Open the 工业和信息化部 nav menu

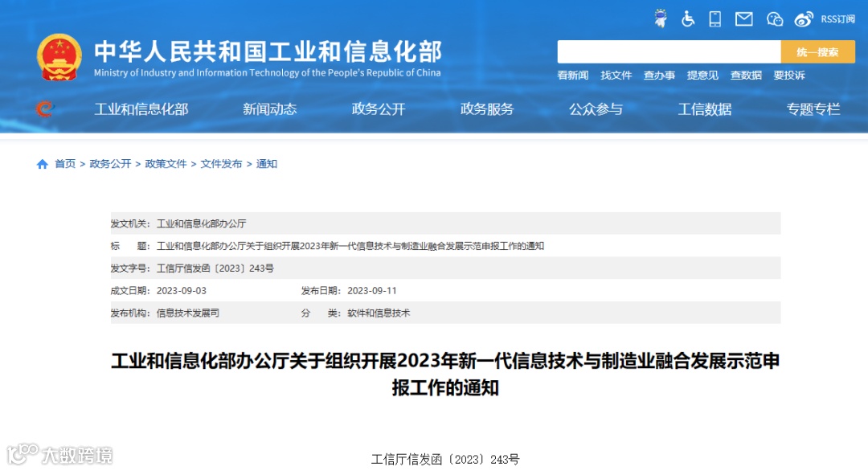click(141, 109)
